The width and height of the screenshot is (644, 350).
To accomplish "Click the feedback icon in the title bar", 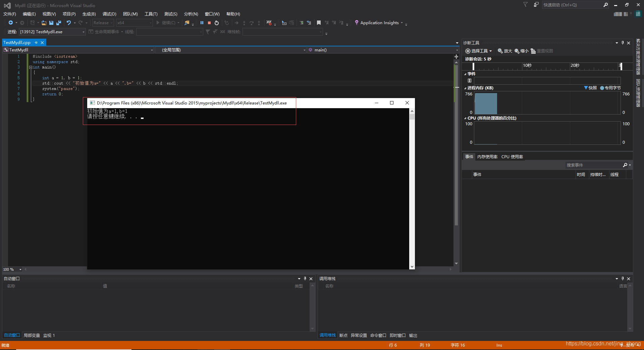I will click(x=536, y=5).
